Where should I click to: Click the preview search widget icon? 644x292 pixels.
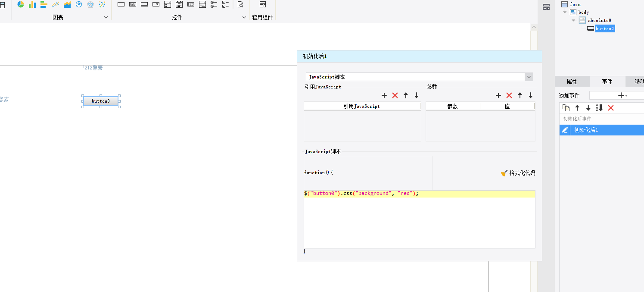pos(240,4)
